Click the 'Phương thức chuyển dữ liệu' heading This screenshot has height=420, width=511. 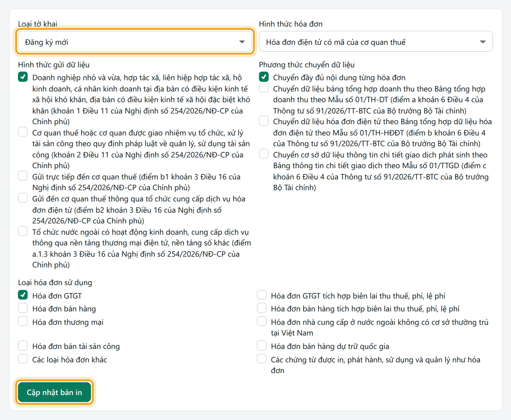pos(307,65)
